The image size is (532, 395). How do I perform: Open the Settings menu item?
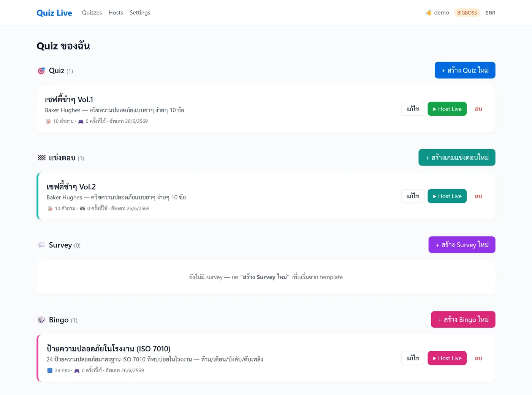(140, 13)
